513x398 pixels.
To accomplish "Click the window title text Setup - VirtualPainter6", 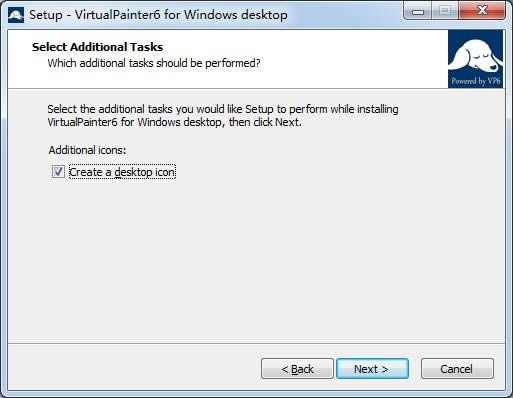I will point(158,15).
